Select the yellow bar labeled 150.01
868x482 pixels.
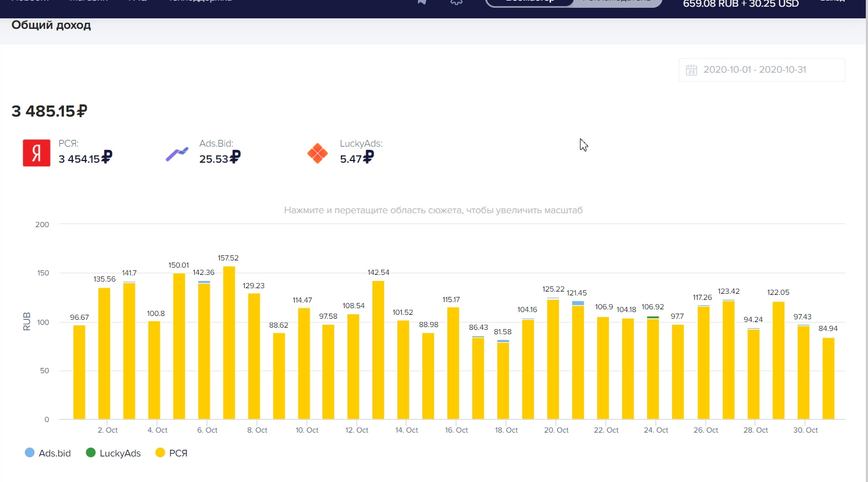coord(179,346)
